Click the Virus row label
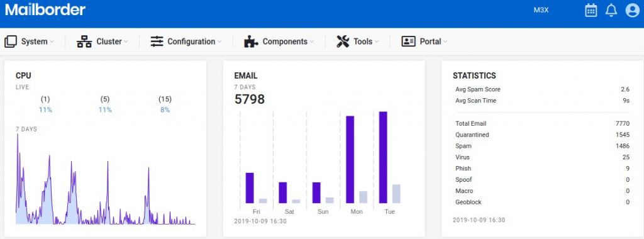Image resolution: width=644 pixels, height=239 pixels. point(462,157)
